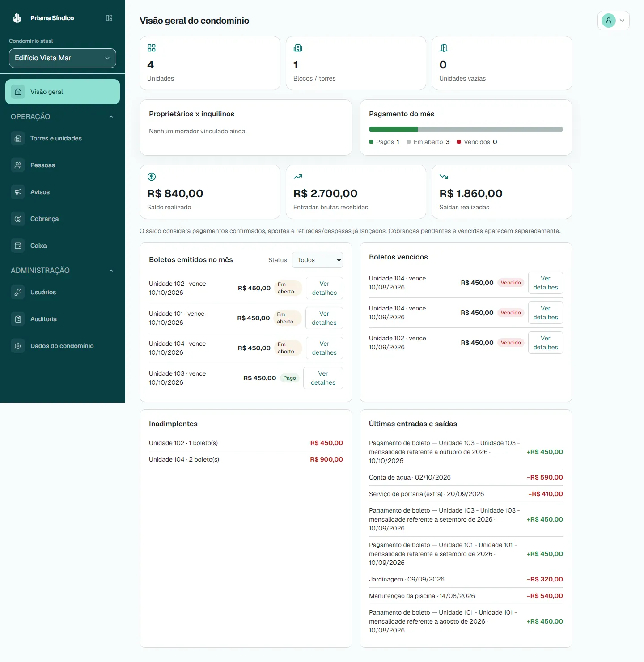Click the Dados do condomínio gear icon

[18, 346]
